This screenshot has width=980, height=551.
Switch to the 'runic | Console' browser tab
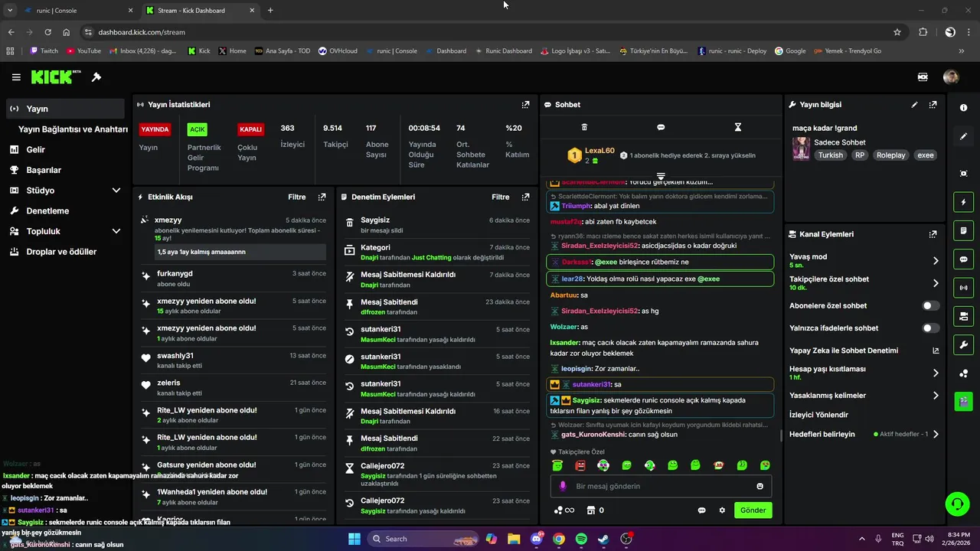pos(78,11)
